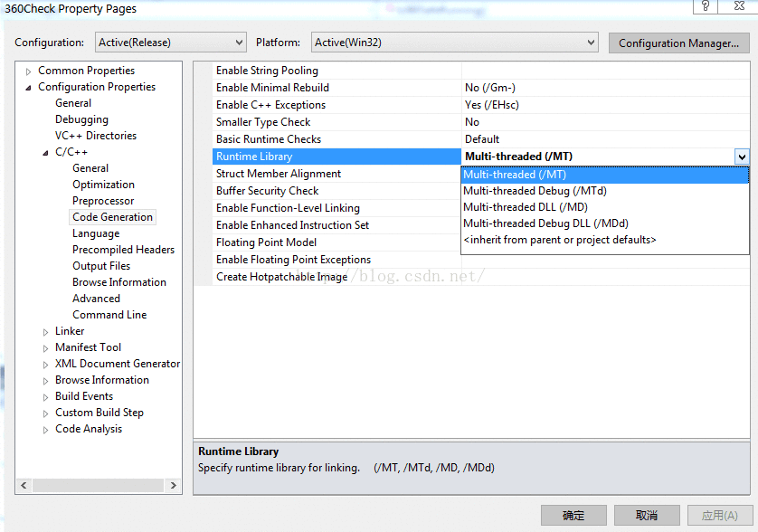
Task: Select Floating Point Model property
Action: [x=337, y=242]
